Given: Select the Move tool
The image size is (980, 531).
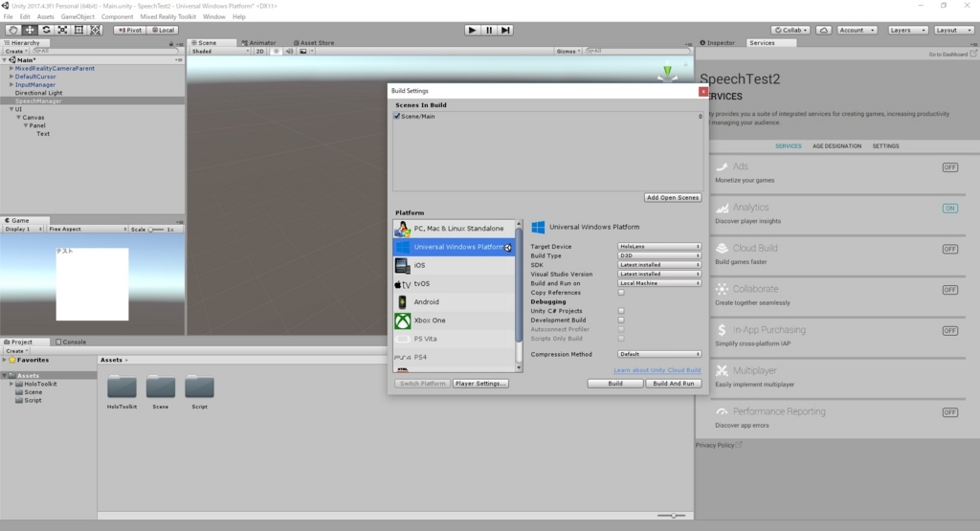Looking at the screenshot, I should pos(30,30).
